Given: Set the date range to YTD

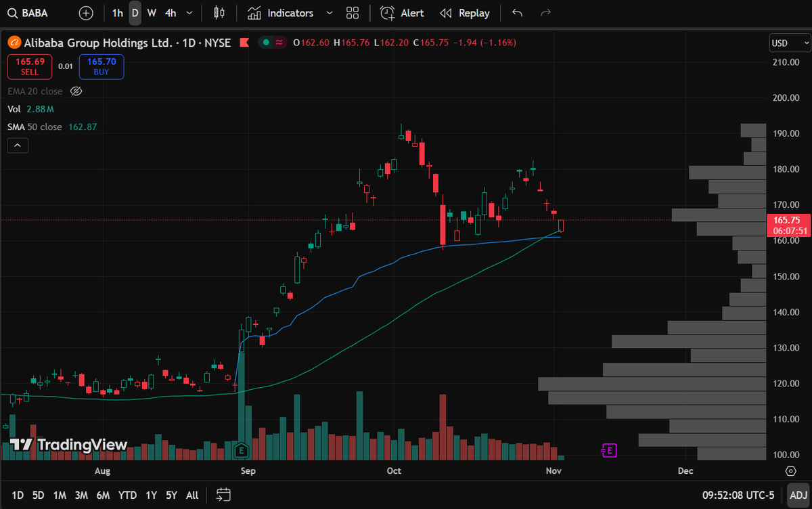Looking at the screenshot, I should pos(128,495).
